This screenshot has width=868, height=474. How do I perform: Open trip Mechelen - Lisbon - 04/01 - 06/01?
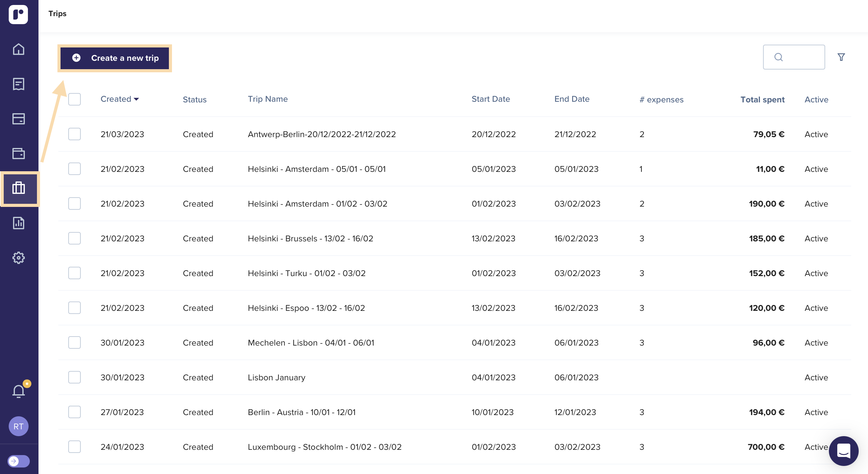pyautogui.click(x=311, y=342)
